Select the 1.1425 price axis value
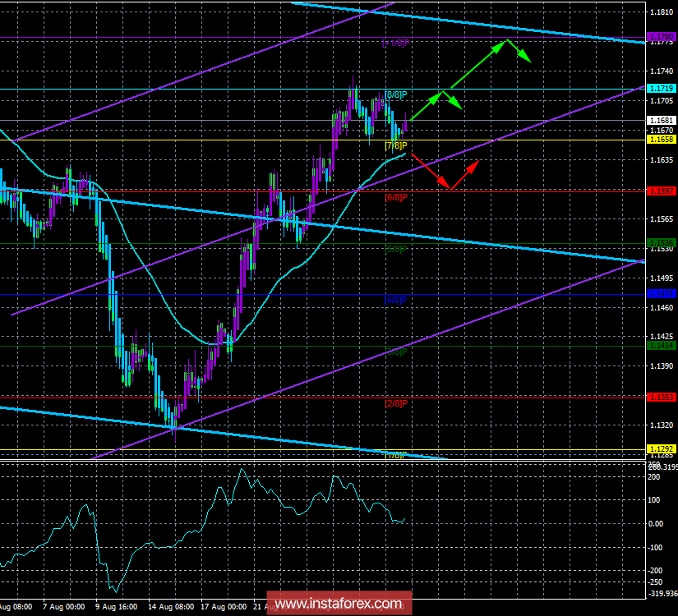 [x=662, y=336]
